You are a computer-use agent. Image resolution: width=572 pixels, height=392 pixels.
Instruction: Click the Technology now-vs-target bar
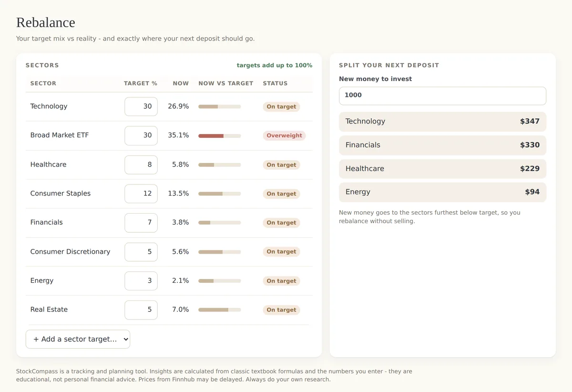pyautogui.click(x=220, y=106)
